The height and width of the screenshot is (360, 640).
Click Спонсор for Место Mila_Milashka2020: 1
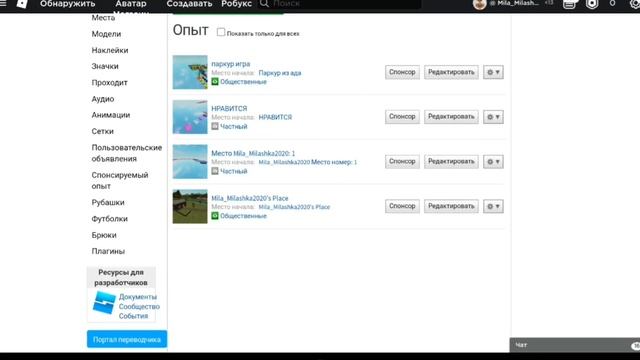coord(402,162)
